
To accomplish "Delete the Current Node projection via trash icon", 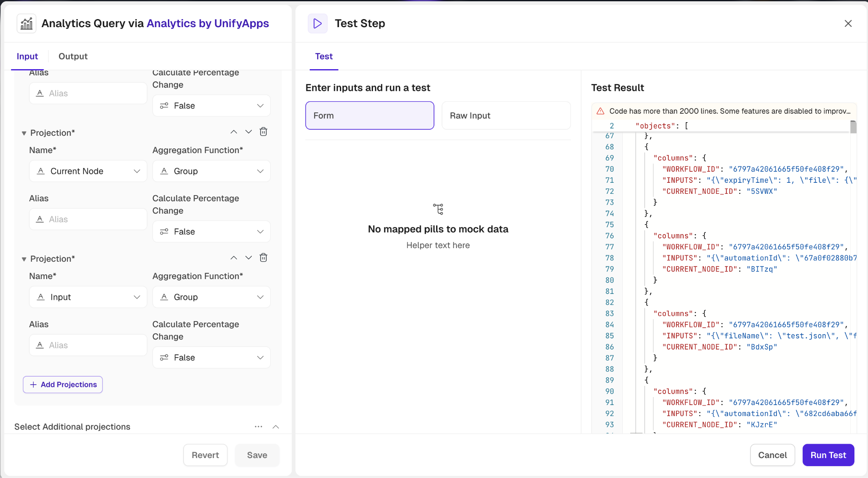I will pyautogui.click(x=263, y=132).
